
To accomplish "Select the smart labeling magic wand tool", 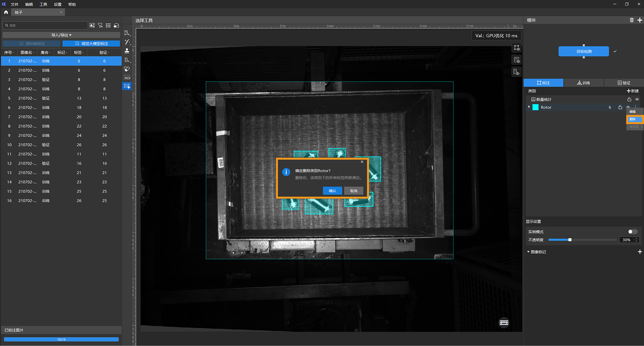I will click(x=127, y=42).
